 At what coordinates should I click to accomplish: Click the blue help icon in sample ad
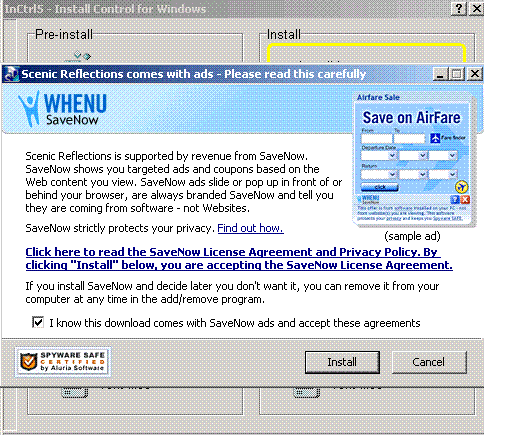click(455, 200)
